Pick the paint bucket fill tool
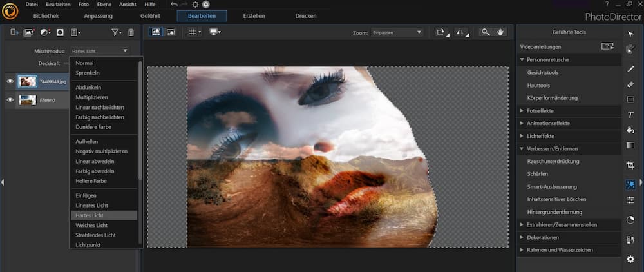The image size is (644, 272). point(630,131)
